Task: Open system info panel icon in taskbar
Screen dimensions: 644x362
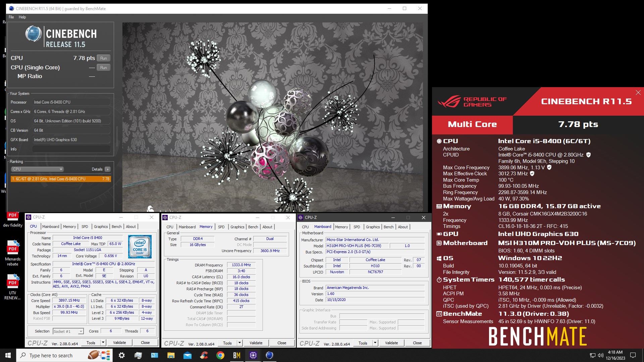Action: click(x=155, y=355)
